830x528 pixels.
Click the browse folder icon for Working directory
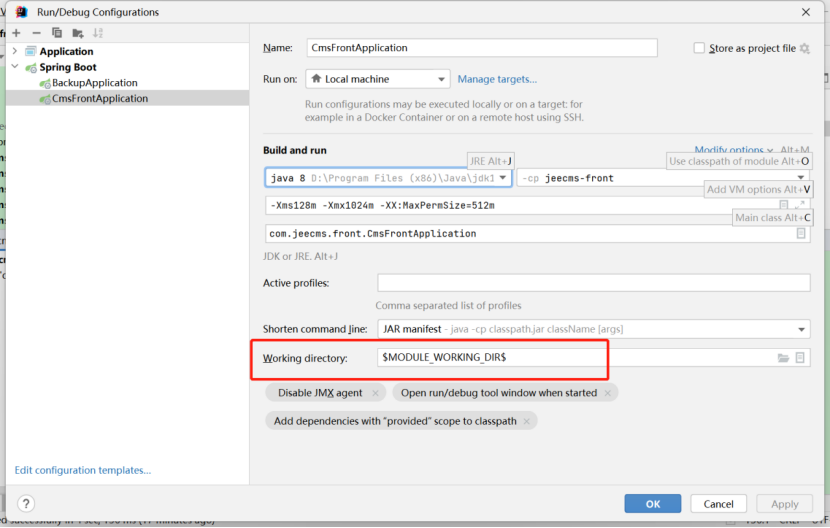coord(783,358)
